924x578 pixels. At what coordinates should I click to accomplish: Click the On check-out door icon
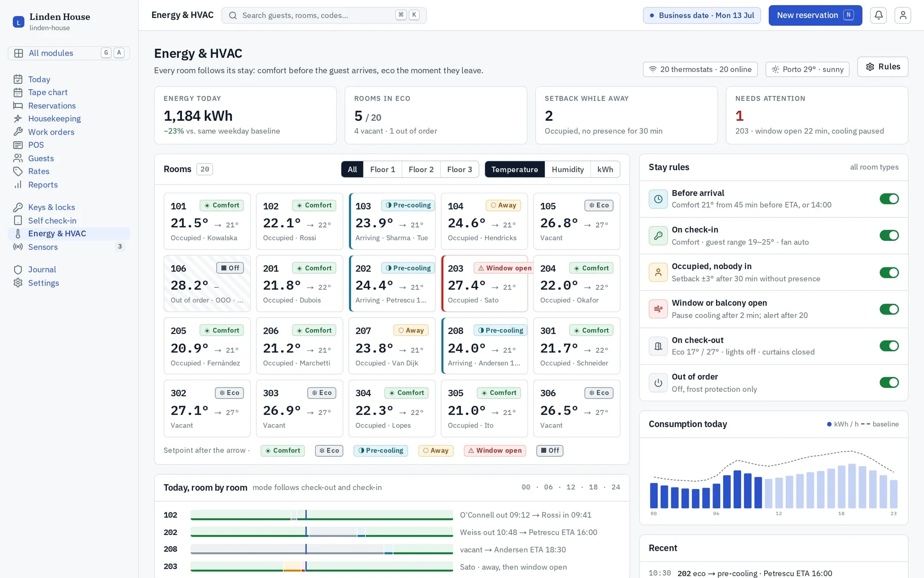point(658,346)
